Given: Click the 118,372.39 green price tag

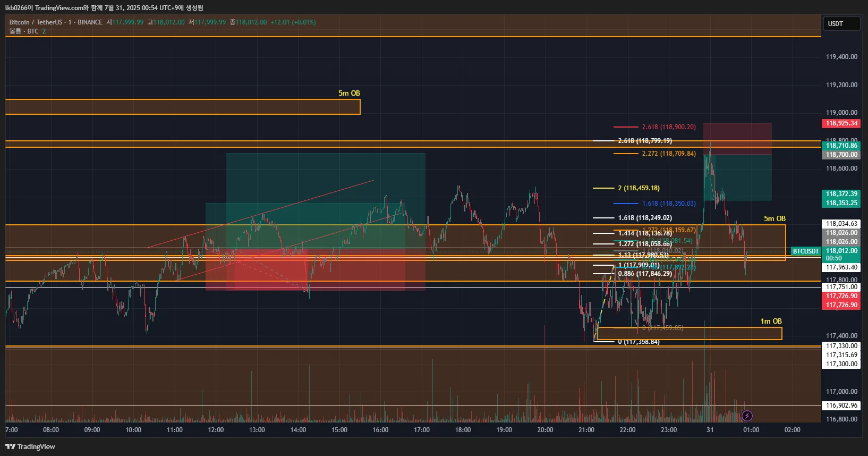Looking at the screenshot, I should [x=841, y=194].
